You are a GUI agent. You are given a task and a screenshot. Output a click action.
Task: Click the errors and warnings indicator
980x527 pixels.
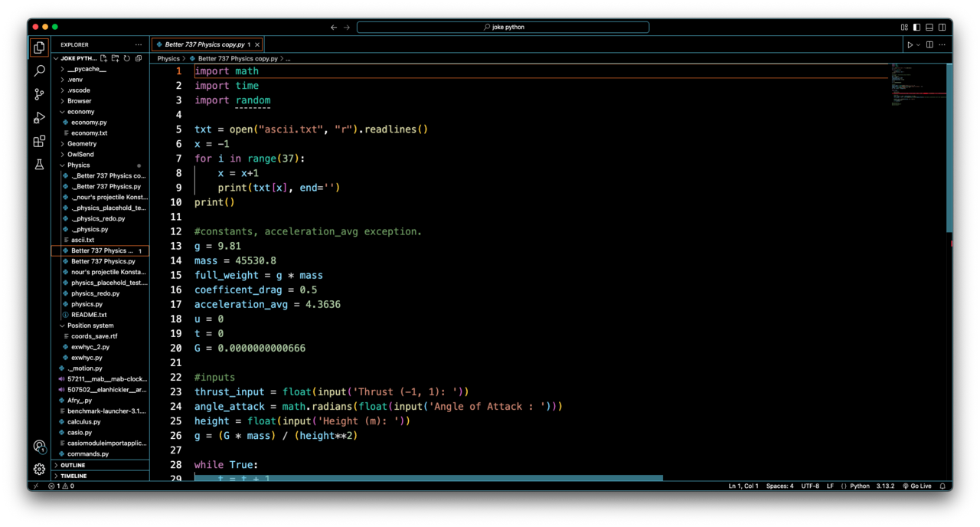(61, 486)
